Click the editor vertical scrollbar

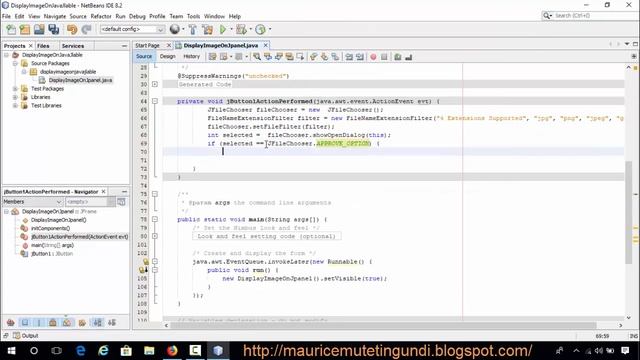(628, 212)
